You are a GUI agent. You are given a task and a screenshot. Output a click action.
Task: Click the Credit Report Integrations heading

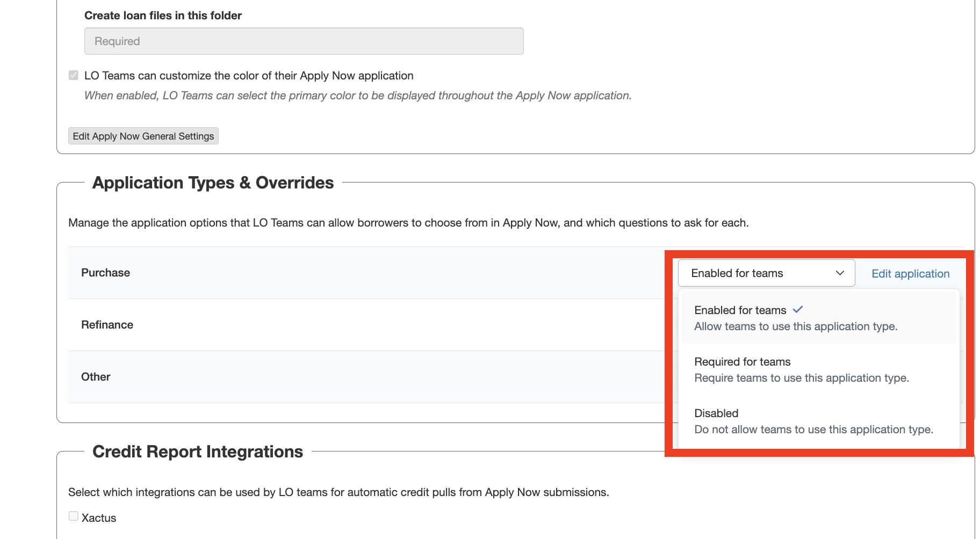(198, 452)
